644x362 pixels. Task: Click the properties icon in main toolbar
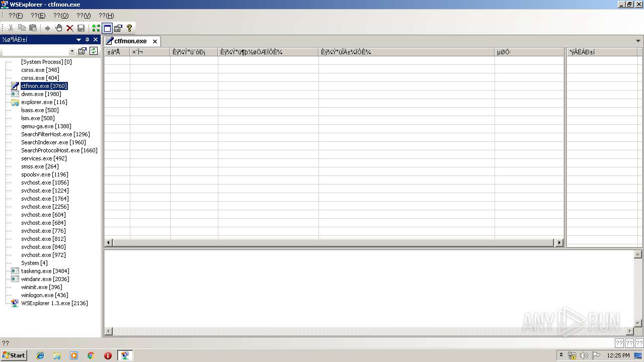118,28
